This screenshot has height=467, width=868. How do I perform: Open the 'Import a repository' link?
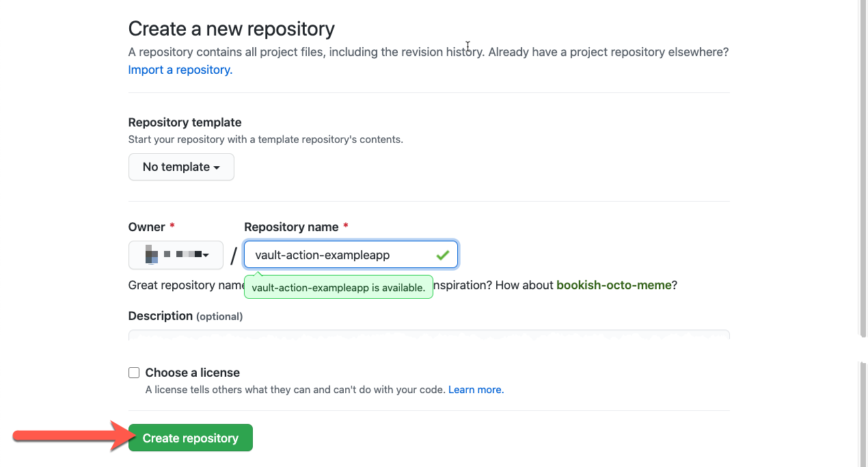[x=178, y=70]
